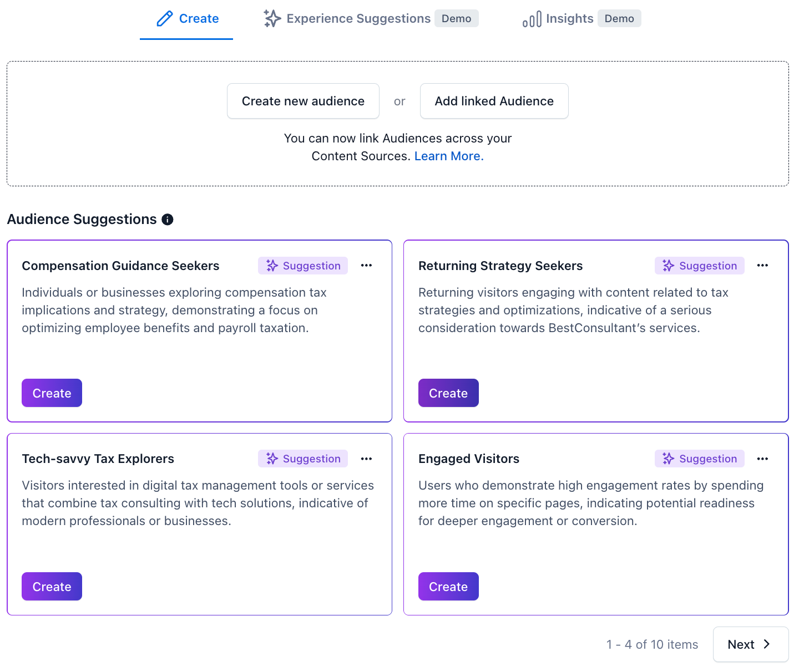Create the Returning Strategy Seekers audience
Viewport: 799px width, 672px height.
pyautogui.click(x=448, y=393)
